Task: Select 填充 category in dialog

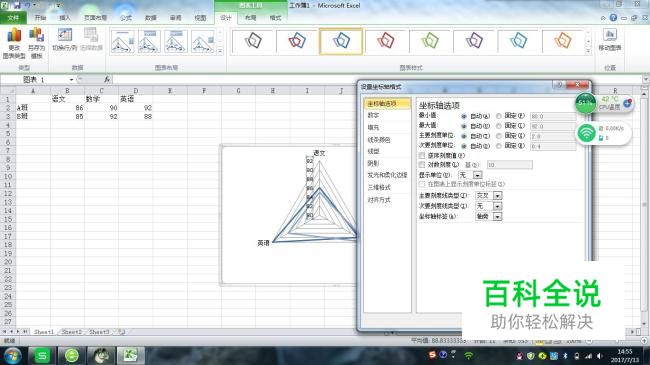Action: click(373, 127)
